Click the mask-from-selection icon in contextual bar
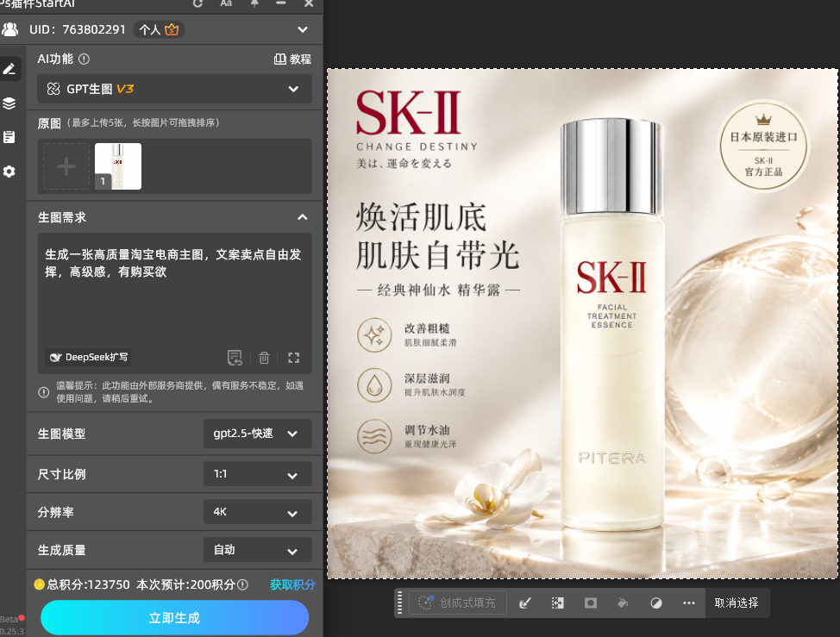The image size is (840, 637). click(591, 603)
